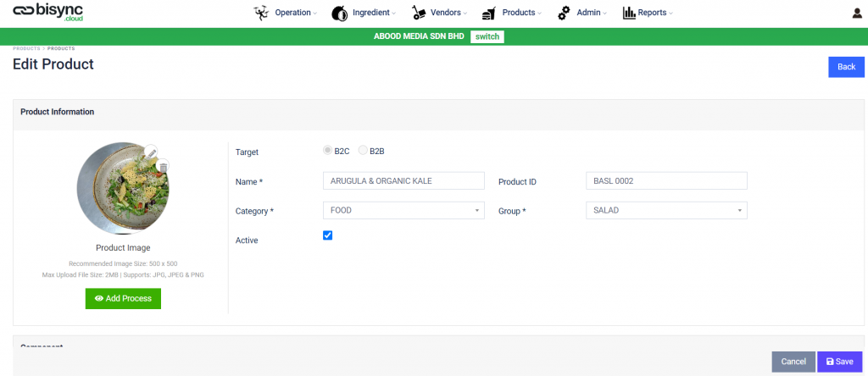Delete product image with trash icon
The height and width of the screenshot is (376, 868).
point(163,166)
